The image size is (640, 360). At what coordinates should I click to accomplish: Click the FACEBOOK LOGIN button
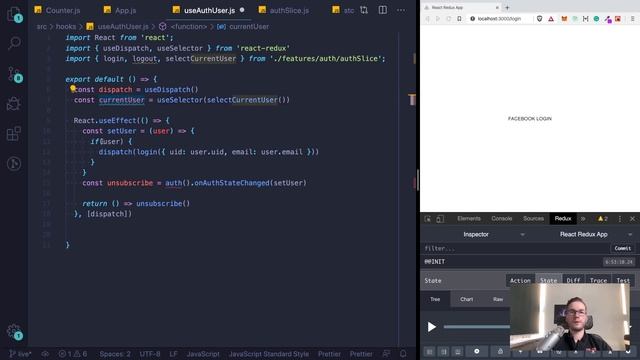click(x=529, y=118)
